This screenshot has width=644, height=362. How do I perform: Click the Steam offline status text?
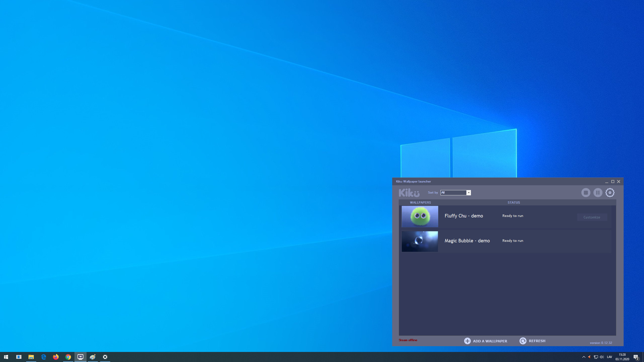point(408,340)
